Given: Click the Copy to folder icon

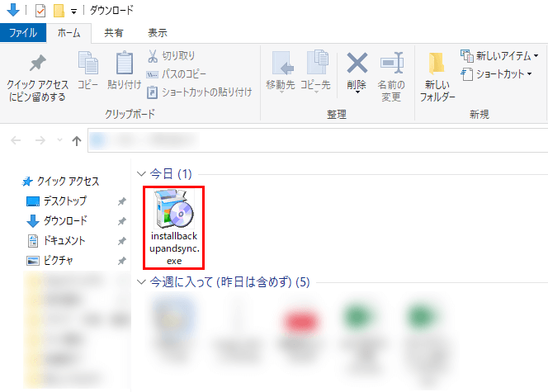Looking at the screenshot, I should (x=318, y=65).
